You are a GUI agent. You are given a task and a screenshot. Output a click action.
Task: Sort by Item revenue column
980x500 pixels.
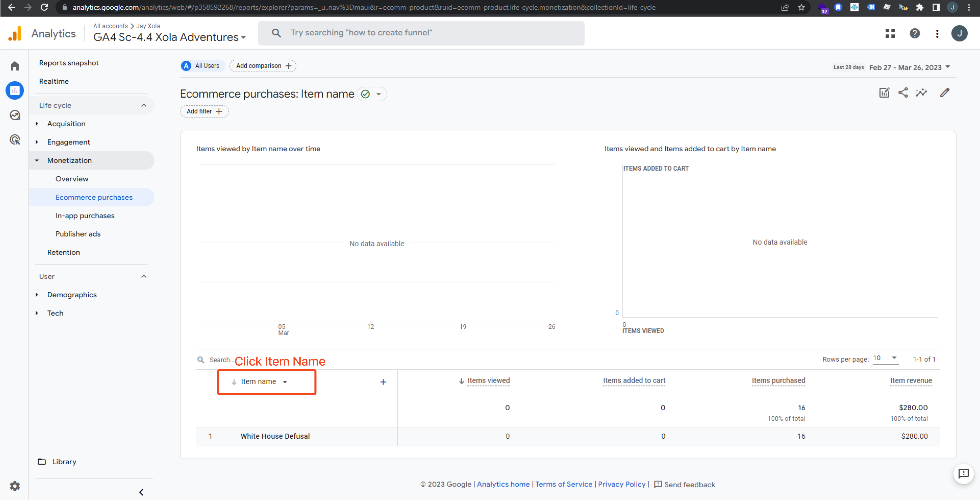coord(911,380)
